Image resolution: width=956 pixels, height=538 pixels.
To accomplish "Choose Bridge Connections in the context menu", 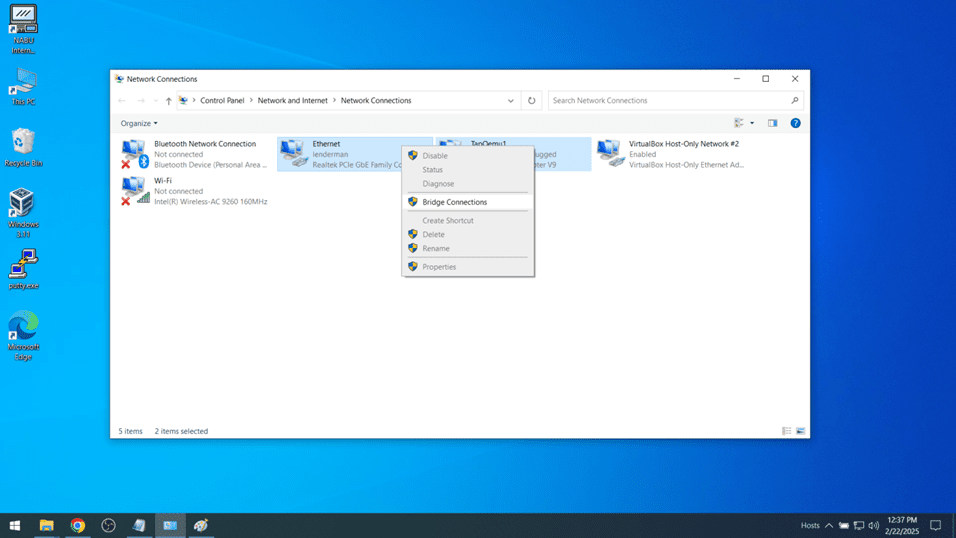I will click(x=468, y=202).
